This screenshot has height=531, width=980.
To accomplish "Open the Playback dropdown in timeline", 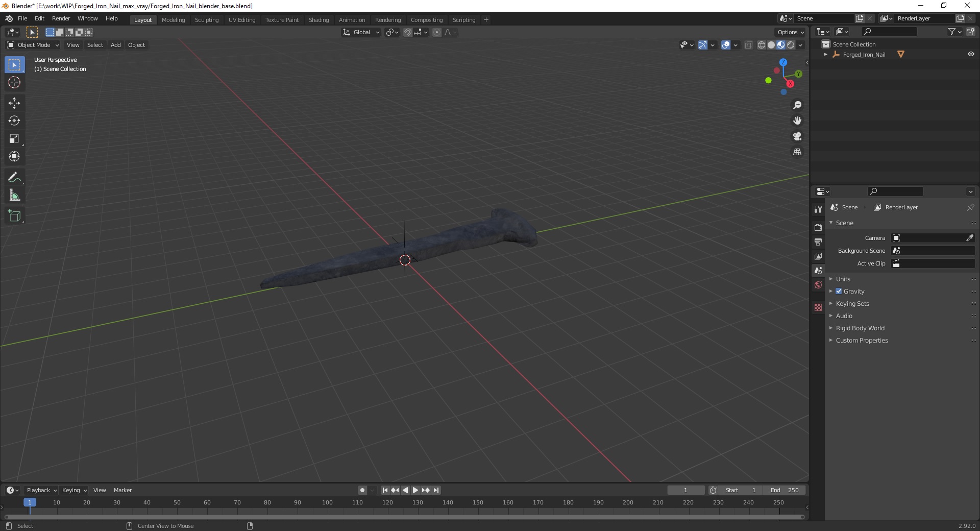I will click(41, 490).
